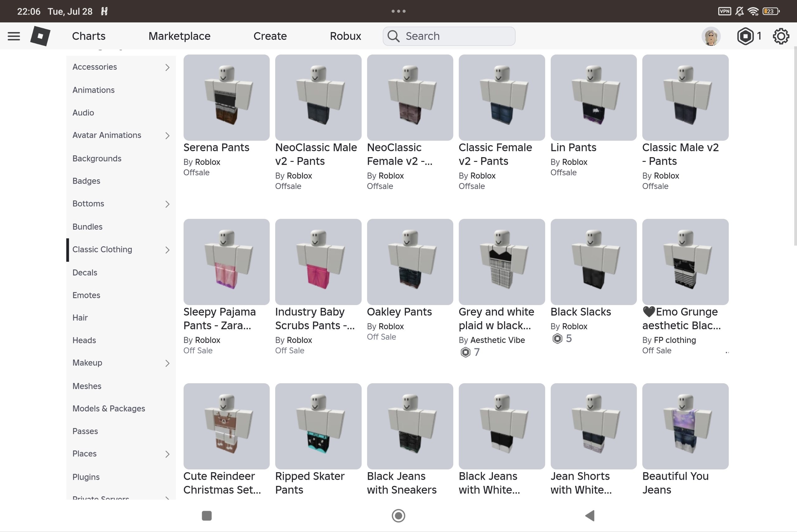Open the Cute Reindeer Christmas Set thumbnail

click(x=226, y=426)
